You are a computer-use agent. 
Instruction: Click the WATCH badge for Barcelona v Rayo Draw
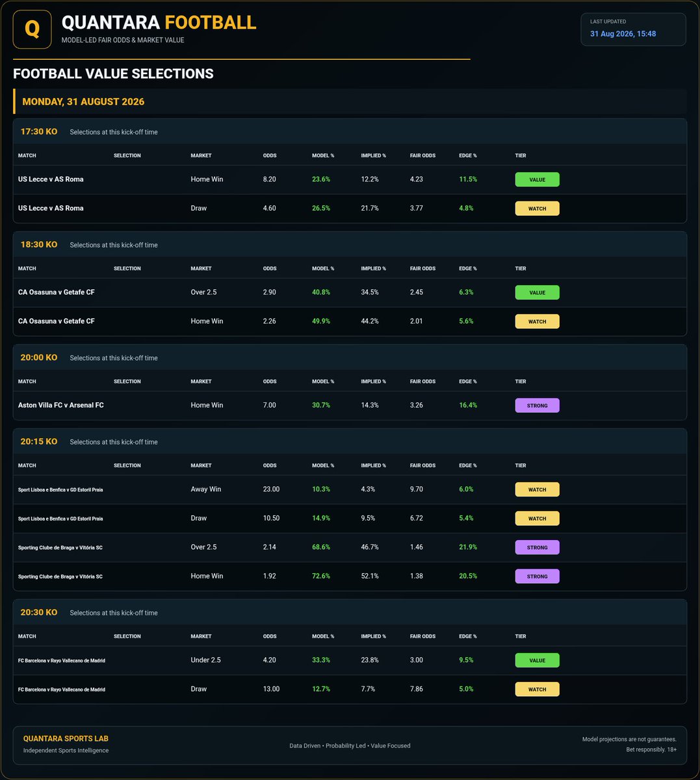537,690
